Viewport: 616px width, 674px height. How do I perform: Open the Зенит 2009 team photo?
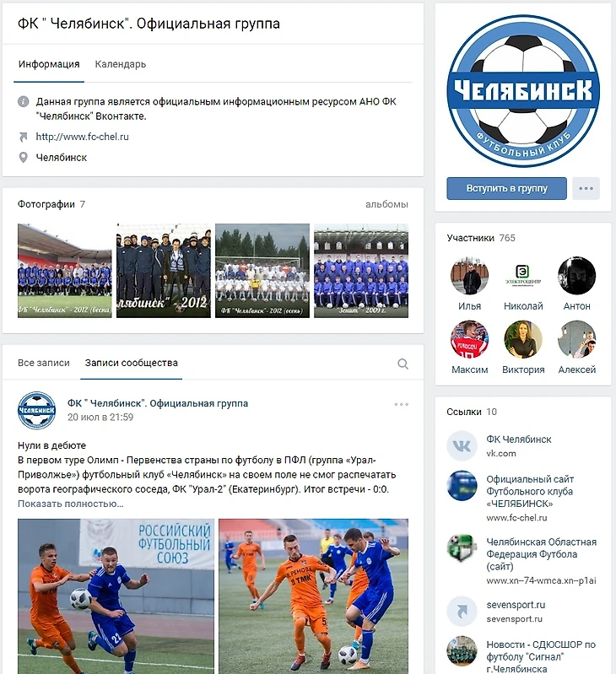[361, 271]
